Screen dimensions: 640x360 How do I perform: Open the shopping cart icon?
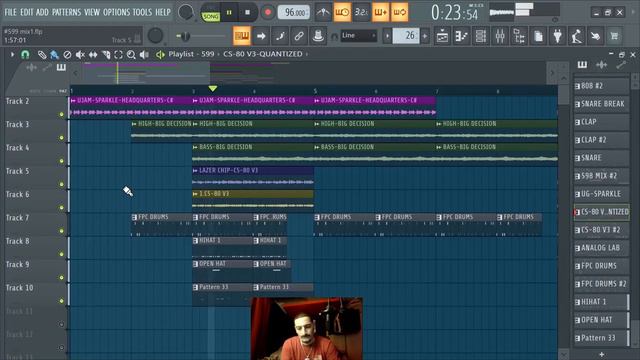click(x=614, y=36)
